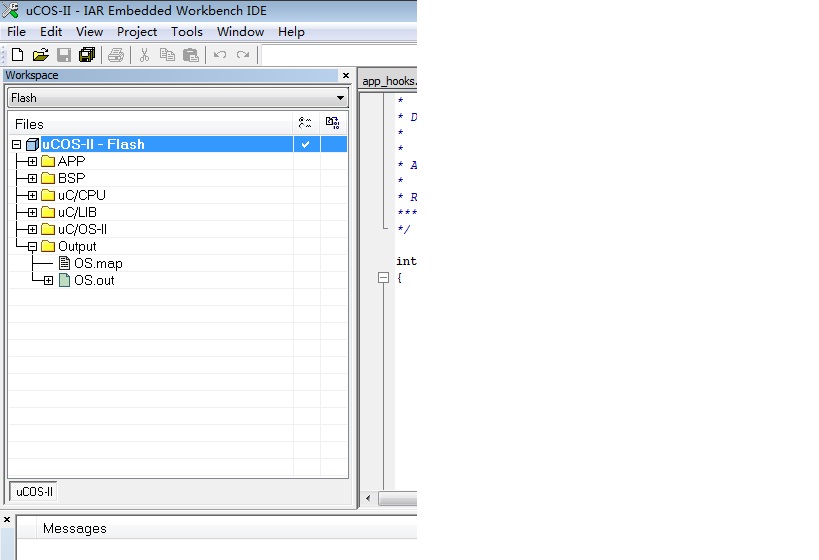
Task: Select the uC/LIB folder label
Action: pyautogui.click(x=77, y=213)
